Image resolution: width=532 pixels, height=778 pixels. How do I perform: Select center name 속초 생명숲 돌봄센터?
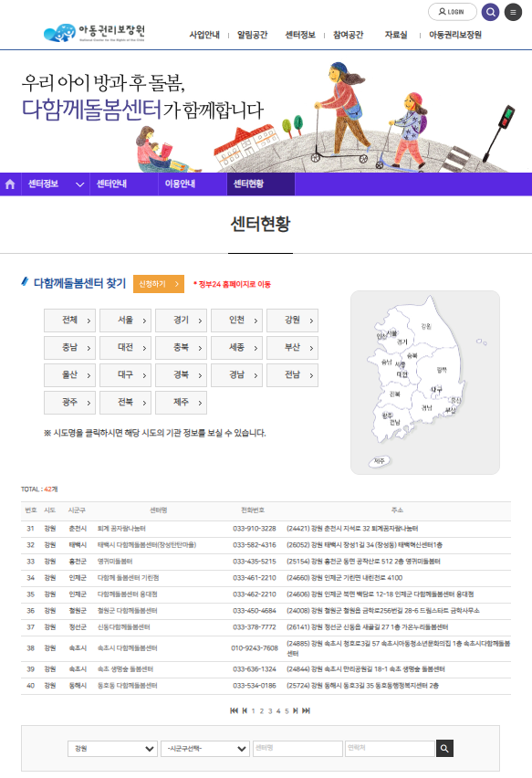pyautogui.click(x=125, y=669)
